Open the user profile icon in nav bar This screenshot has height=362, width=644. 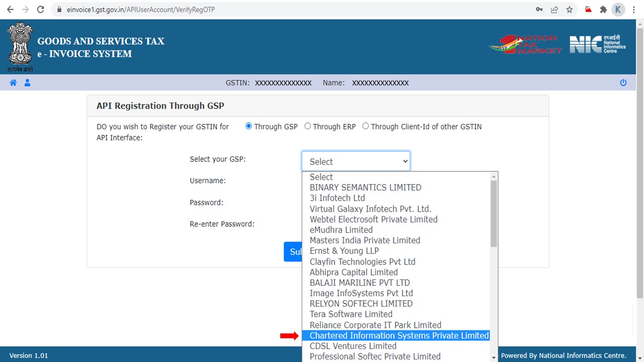27,83
